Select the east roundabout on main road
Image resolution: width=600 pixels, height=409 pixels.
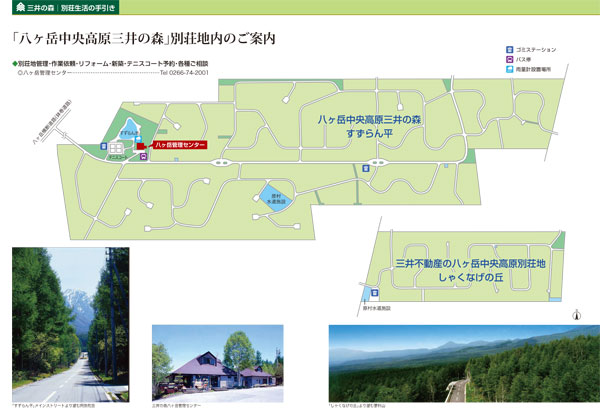pos(378,163)
